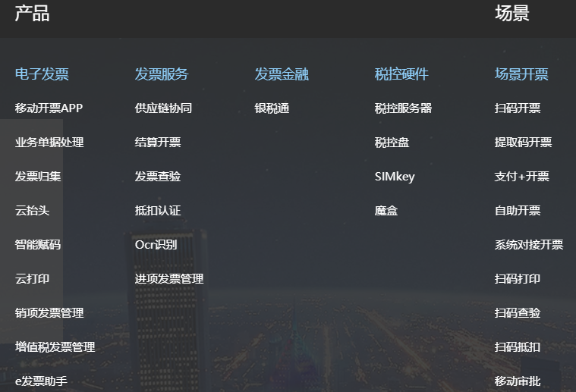Screen dimensions: 576x392
Task: Select the 魔盒 link
Action: (386, 211)
